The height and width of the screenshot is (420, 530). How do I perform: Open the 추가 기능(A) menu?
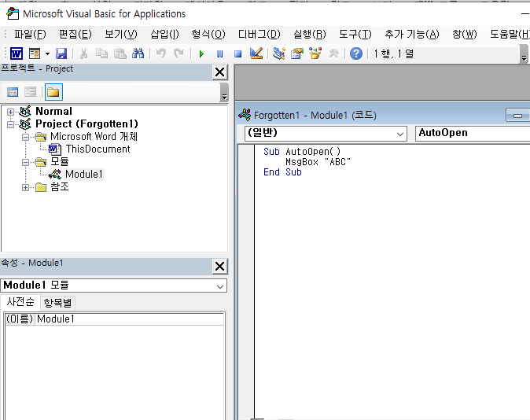[x=412, y=34]
